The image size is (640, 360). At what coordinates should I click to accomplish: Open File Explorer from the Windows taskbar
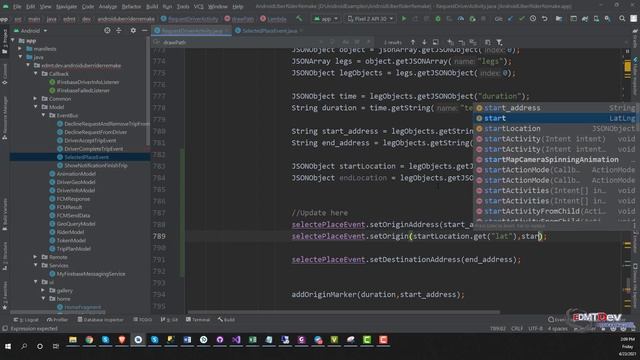click(73, 340)
